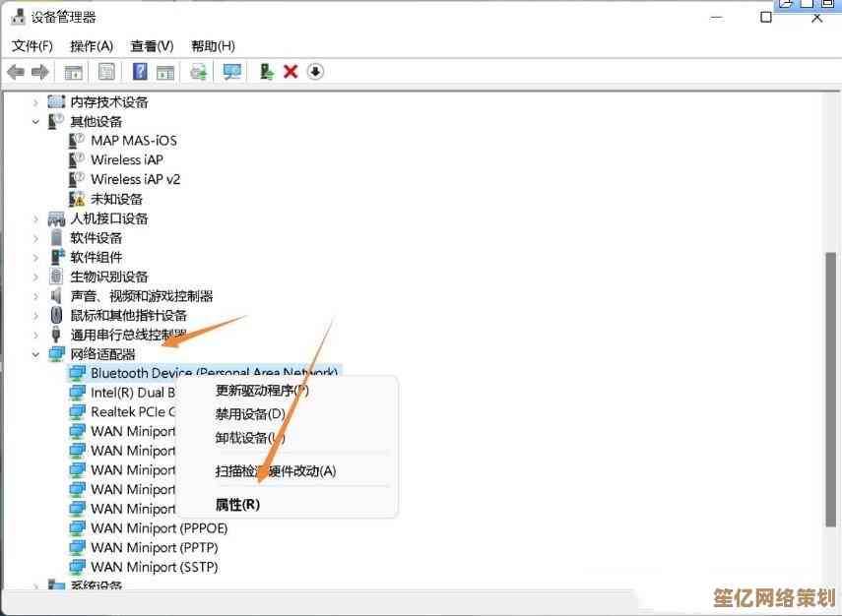Expand the 人机接口设备 category
The height and width of the screenshot is (616, 842).
(x=36, y=218)
